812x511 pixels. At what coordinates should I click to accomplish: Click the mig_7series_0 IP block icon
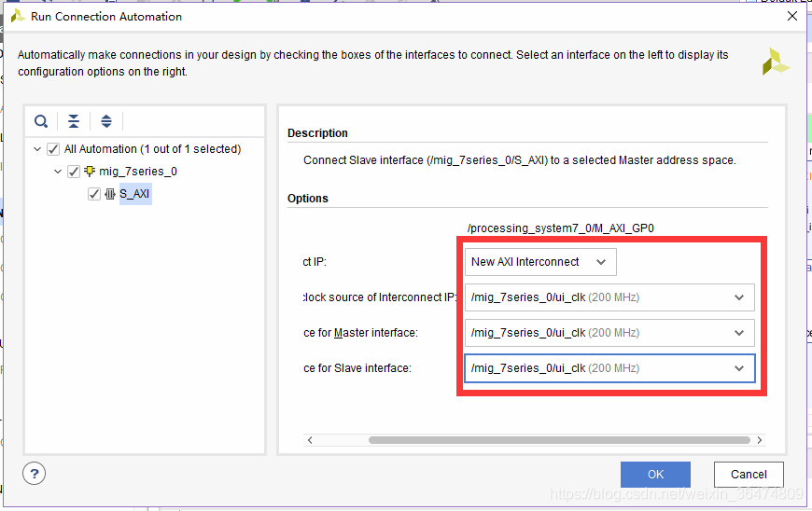[90, 172]
